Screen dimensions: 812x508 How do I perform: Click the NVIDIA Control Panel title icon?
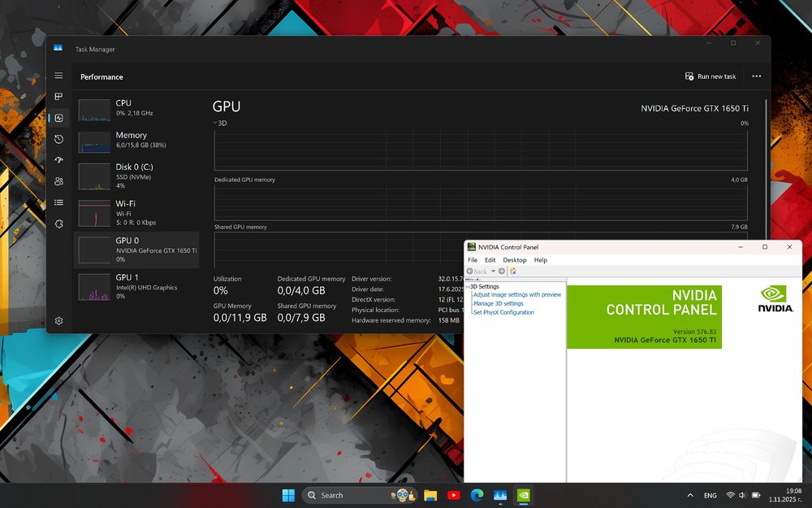[x=471, y=247]
